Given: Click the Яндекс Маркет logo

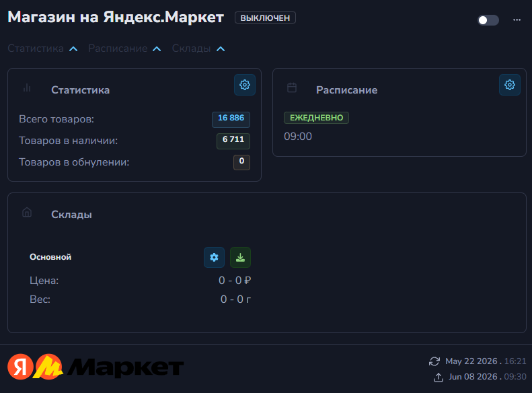Looking at the screenshot, I should click(x=96, y=367).
